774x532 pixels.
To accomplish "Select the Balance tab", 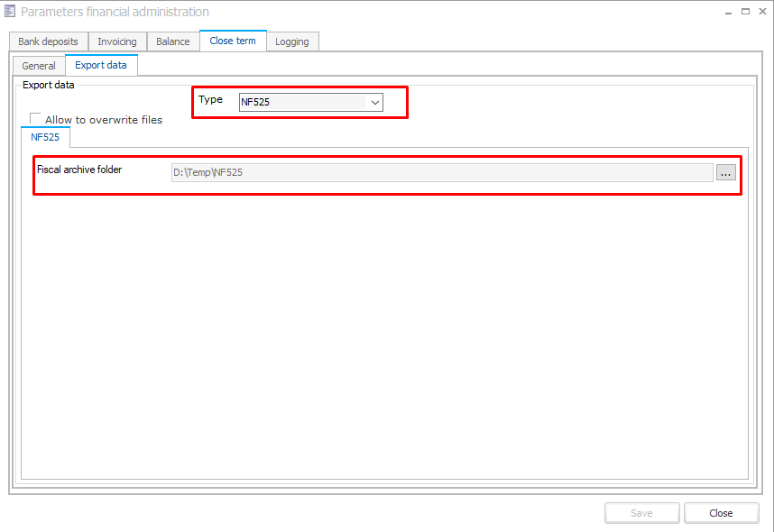I will 172,41.
